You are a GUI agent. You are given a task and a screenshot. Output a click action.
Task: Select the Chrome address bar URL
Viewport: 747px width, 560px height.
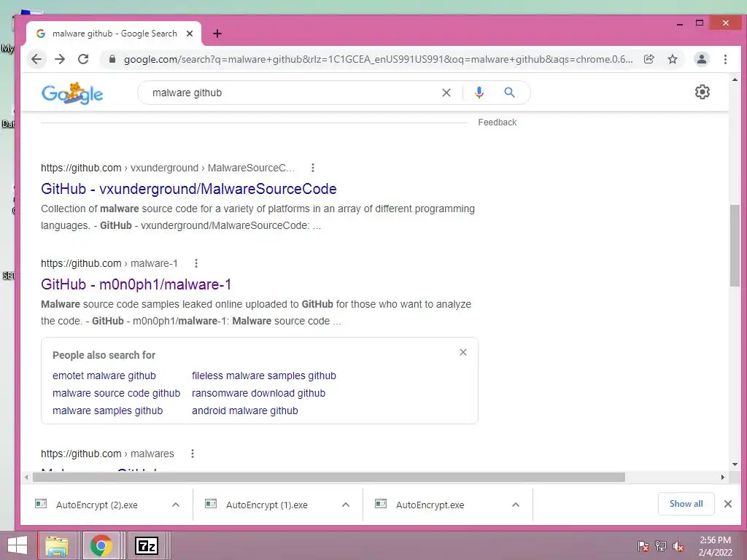coord(379,59)
